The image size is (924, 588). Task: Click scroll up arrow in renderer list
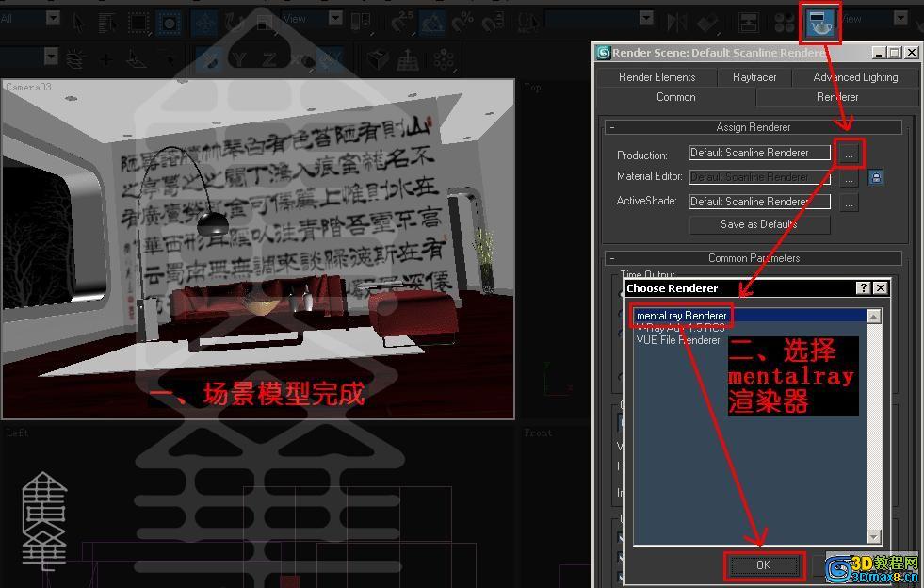874,316
